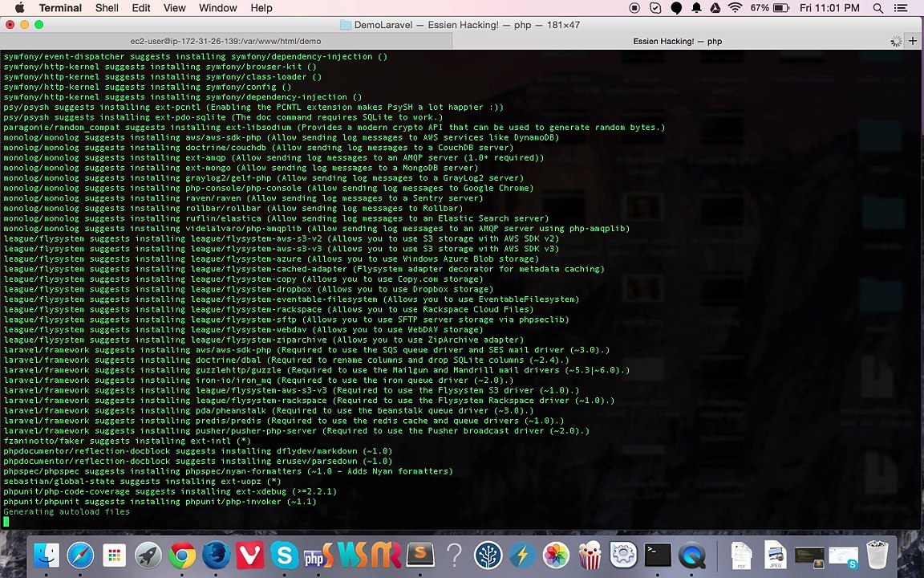Screen dimensions: 924x578
Task: Open the JPEG file in the dock
Action: point(776,555)
